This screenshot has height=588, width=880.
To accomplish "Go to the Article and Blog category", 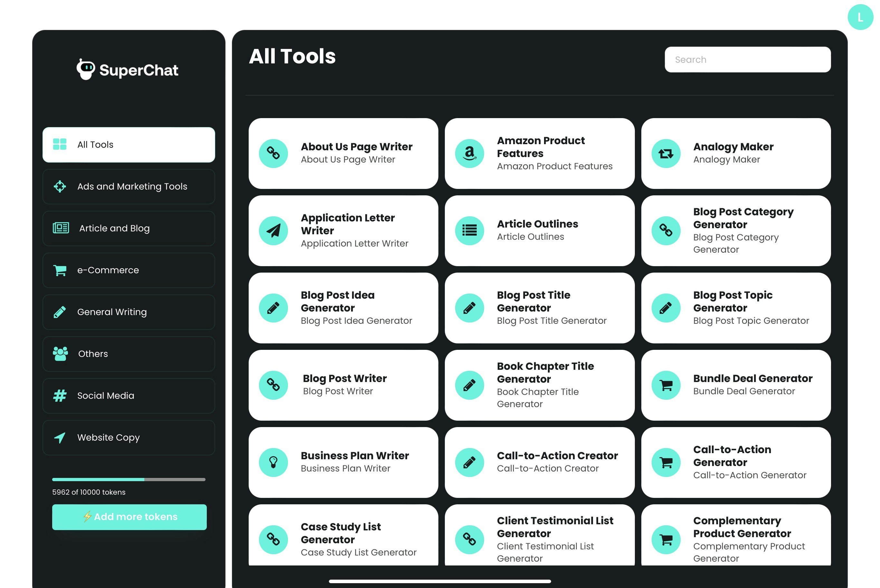I will coord(129,229).
